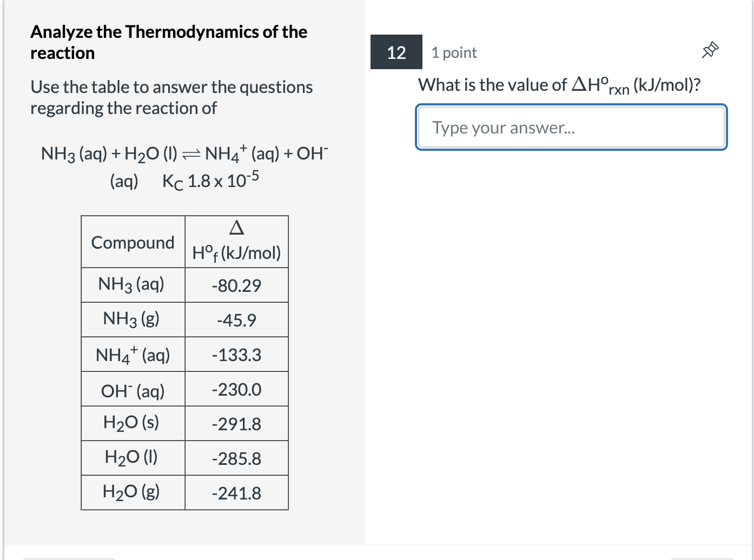Click the NH4+ (aq) enthalpy value -133.3
This screenshot has width=754, height=560.
coord(236,355)
